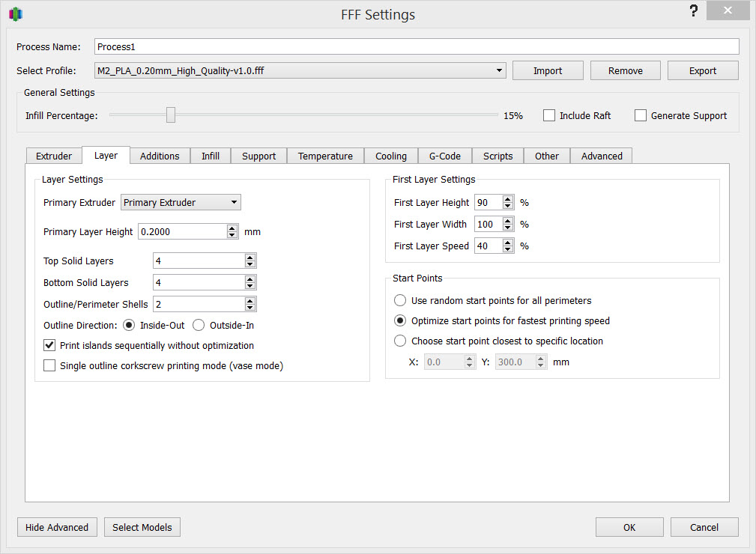Image resolution: width=756 pixels, height=554 pixels.
Task: Click the Import button
Action: tap(548, 71)
